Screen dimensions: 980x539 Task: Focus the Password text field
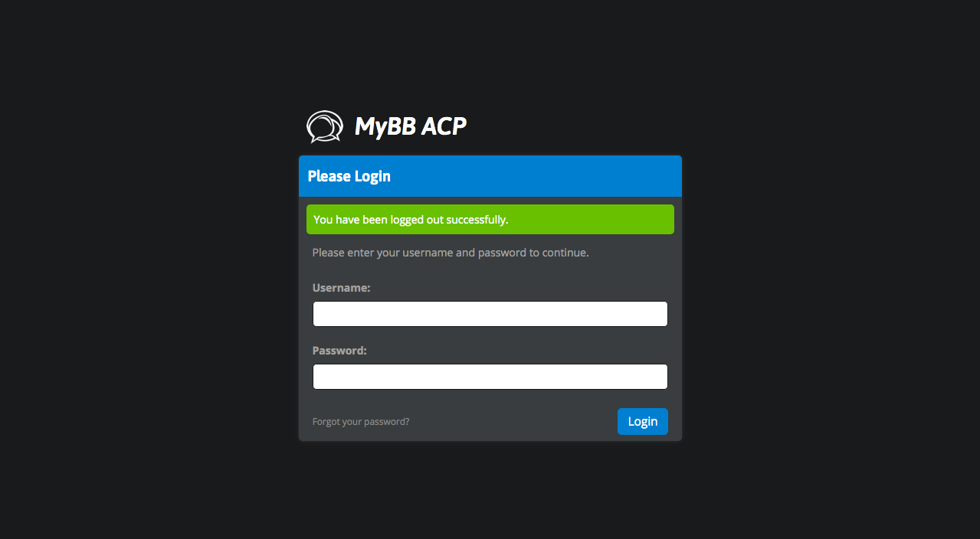(490, 377)
